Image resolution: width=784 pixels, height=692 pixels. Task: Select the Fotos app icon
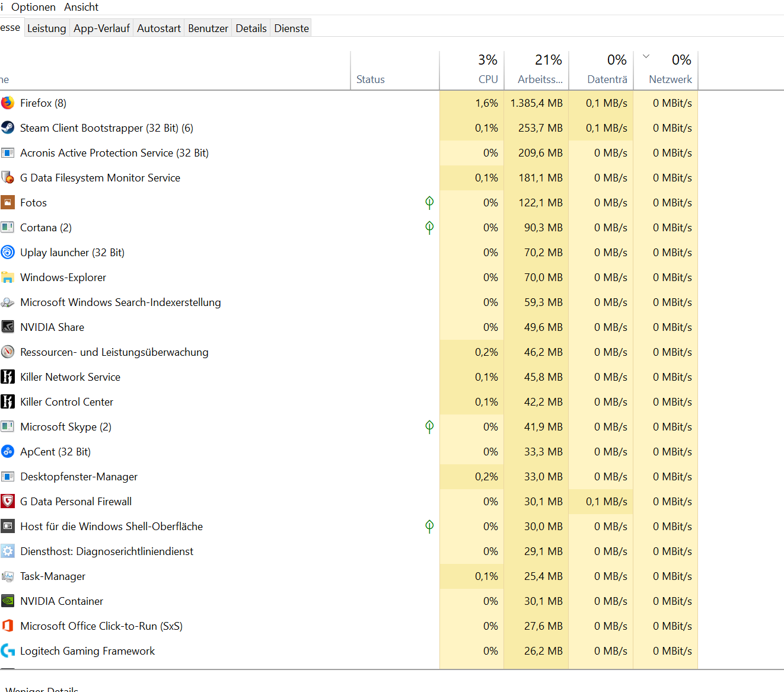[8, 203]
